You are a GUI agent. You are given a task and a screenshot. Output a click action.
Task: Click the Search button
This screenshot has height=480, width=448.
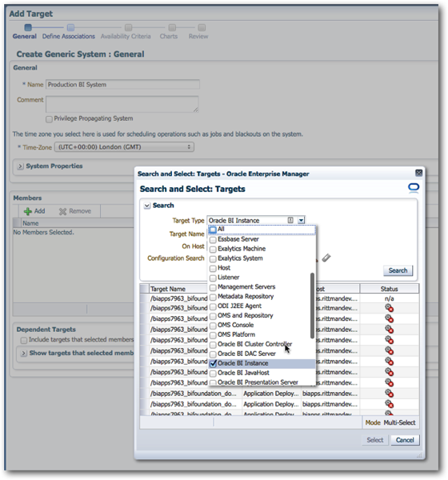coord(398,270)
